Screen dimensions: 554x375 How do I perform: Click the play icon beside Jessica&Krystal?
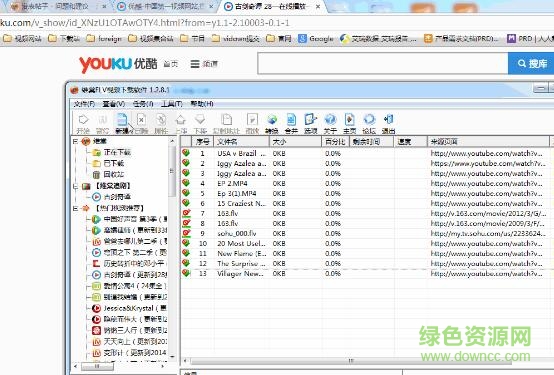pos(96,308)
